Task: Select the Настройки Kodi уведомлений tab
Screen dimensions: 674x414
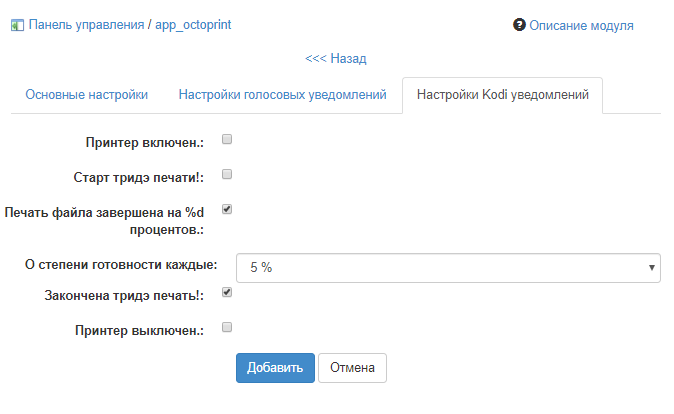Action: pos(502,95)
